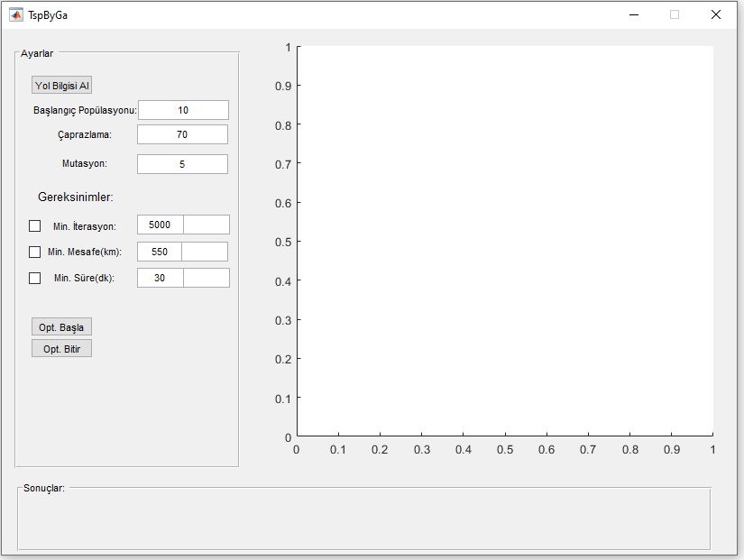Image resolution: width=744 pixels, height=560 pixels.
Task: Enable the Min. İterasyon checkbox
Action: coord(34,225)
